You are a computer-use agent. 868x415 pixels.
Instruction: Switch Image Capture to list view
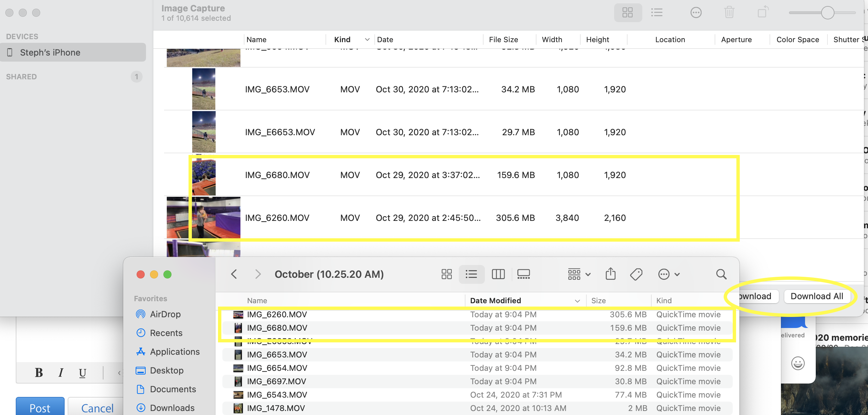pos(657,13)
